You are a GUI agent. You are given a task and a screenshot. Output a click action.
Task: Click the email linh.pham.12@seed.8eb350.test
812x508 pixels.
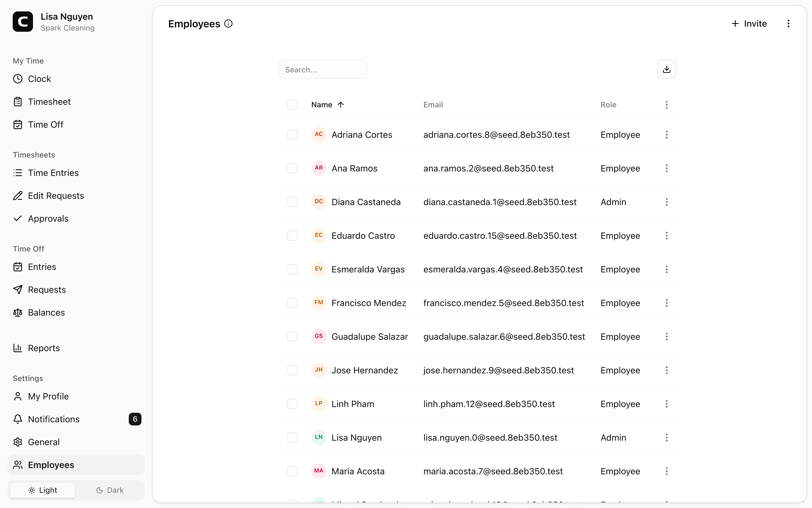click(489, 404)
